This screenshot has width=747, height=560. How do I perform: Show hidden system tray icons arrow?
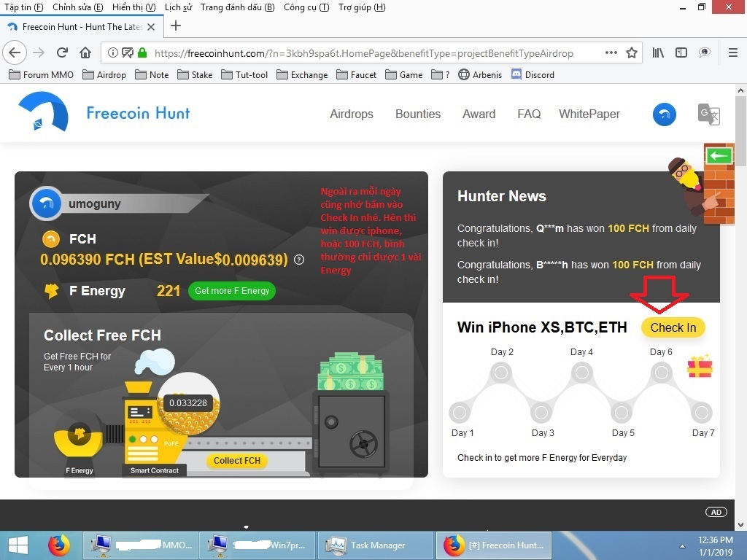tap(682, 546)
